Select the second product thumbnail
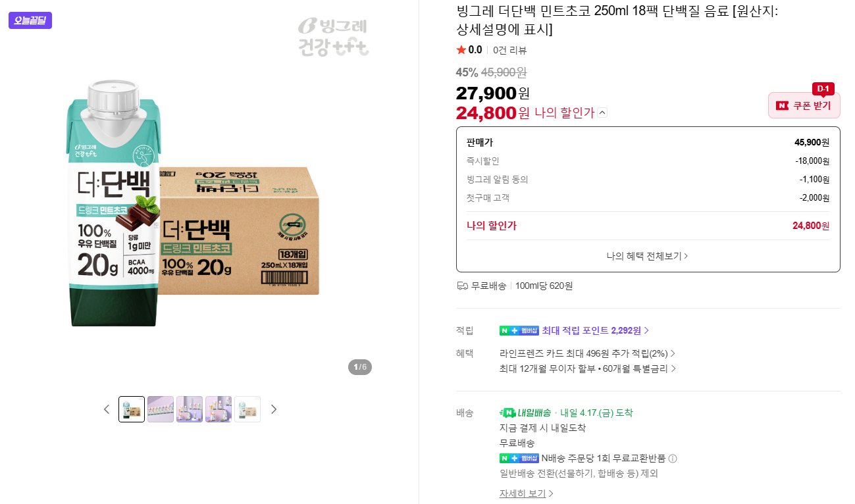 coord(161,409)
